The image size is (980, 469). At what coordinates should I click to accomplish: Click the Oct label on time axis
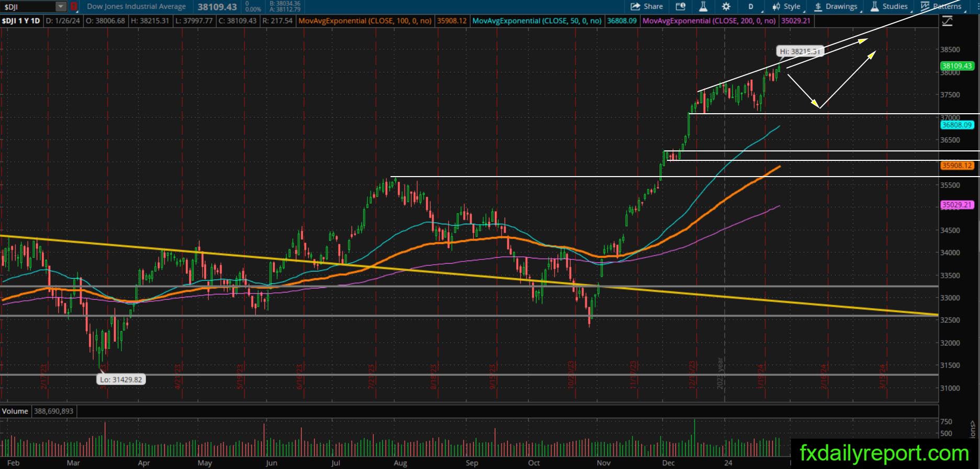click(x=534, y=463)
